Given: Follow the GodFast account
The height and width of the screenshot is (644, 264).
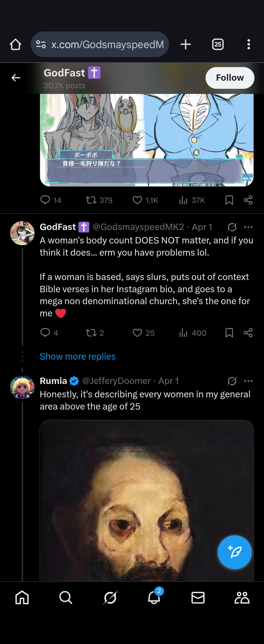Looking at the screenshot, I should point(230,78).
